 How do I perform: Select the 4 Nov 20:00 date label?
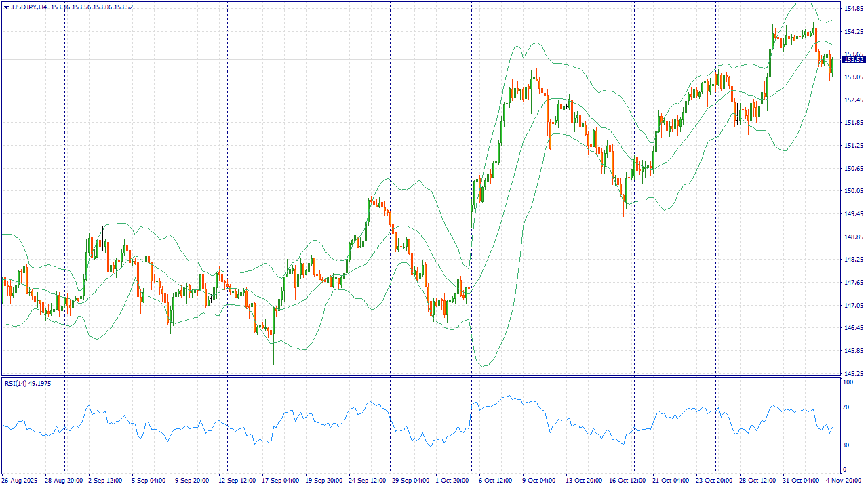click(843, 481)
